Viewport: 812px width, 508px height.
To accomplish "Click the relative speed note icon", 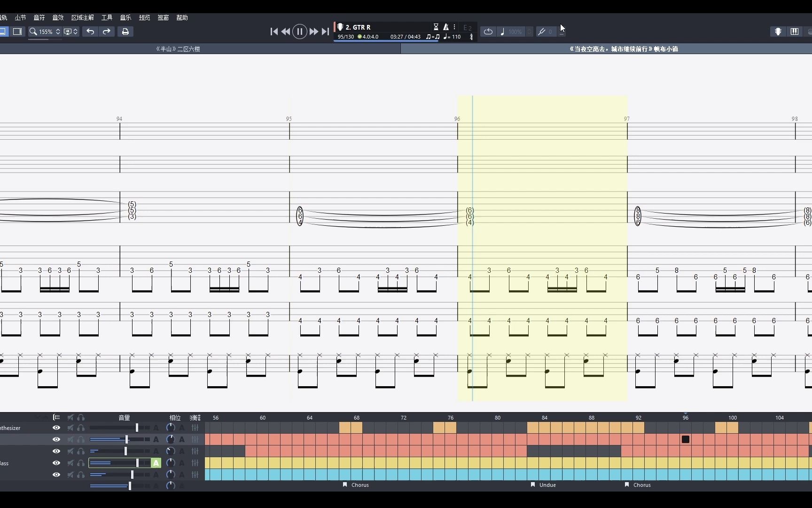I will 502,32.
